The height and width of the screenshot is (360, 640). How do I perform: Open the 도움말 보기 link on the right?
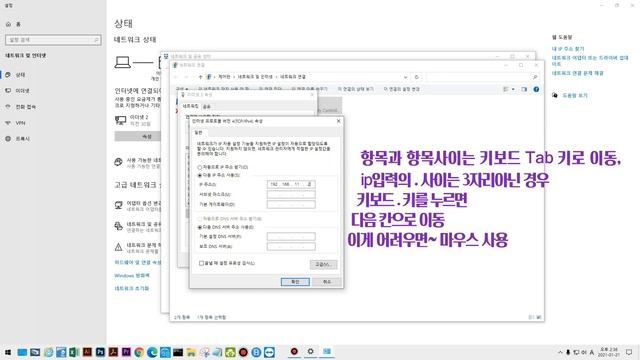tap(575, 95)
